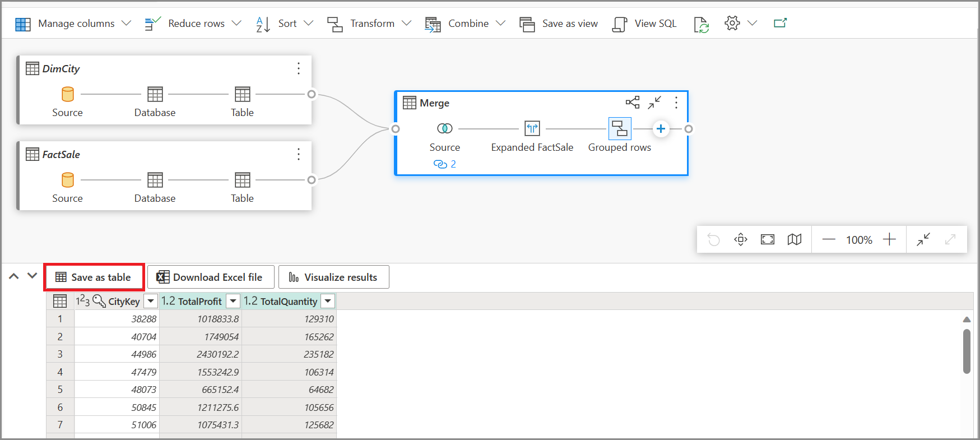Select the TotalProfit column header

[199, 302]
